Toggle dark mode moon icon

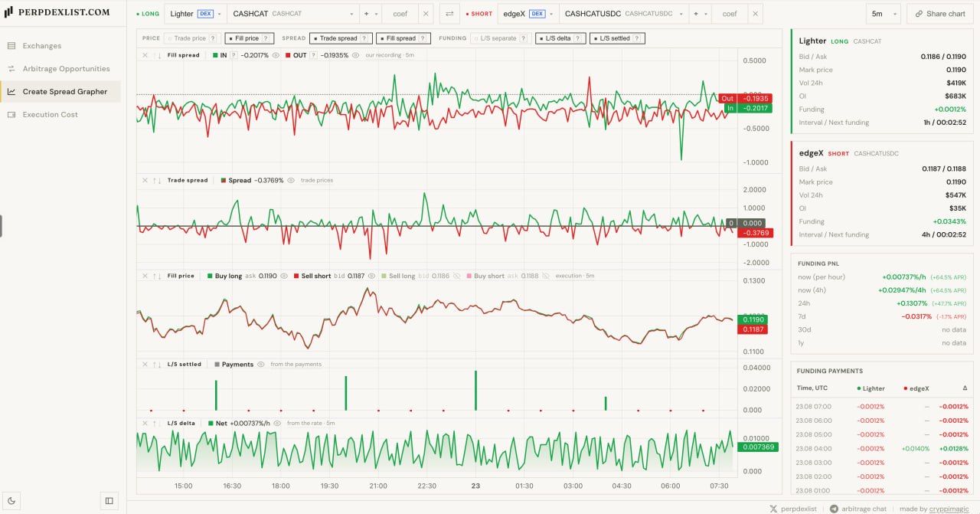(x=11, y=501)
